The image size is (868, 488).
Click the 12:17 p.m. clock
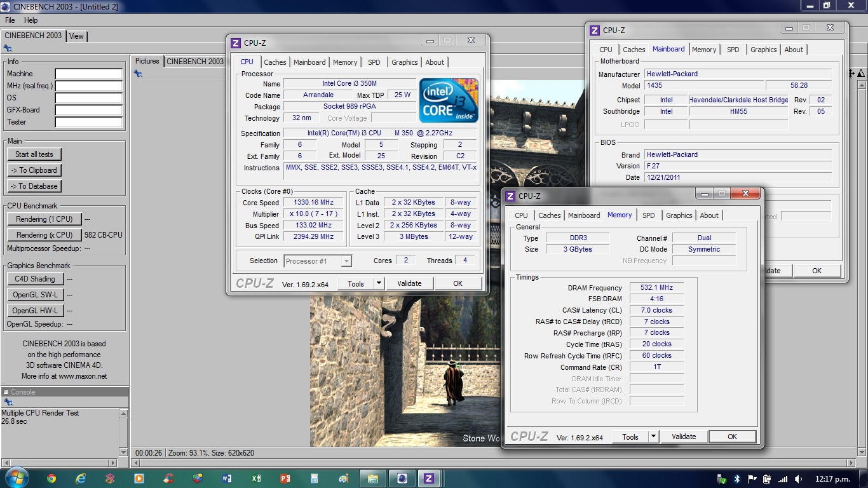pyautogui.click(x=832, y=478)
